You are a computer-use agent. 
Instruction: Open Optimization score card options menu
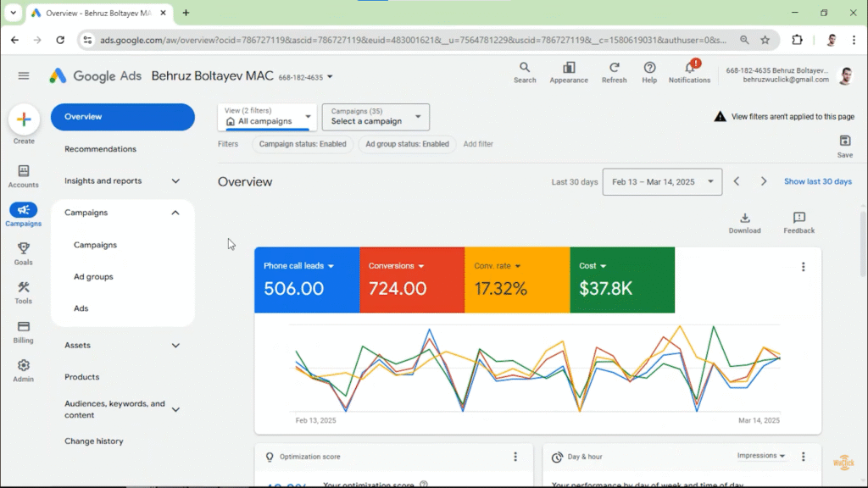(515, 457)
